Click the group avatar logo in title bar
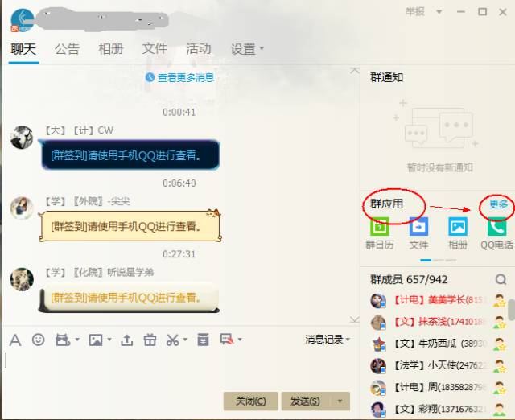Viewport: 515px width, 420px height. click(x=23, y=20)
